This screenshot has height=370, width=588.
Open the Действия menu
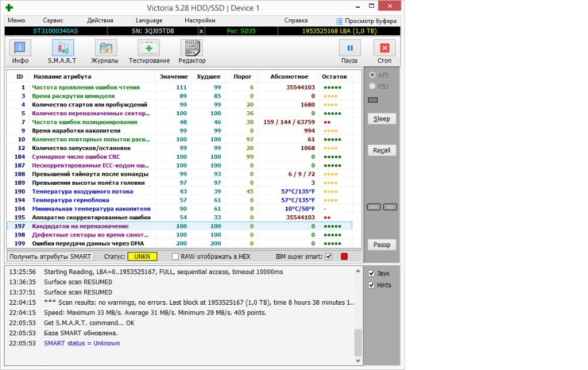pos(100,21)
